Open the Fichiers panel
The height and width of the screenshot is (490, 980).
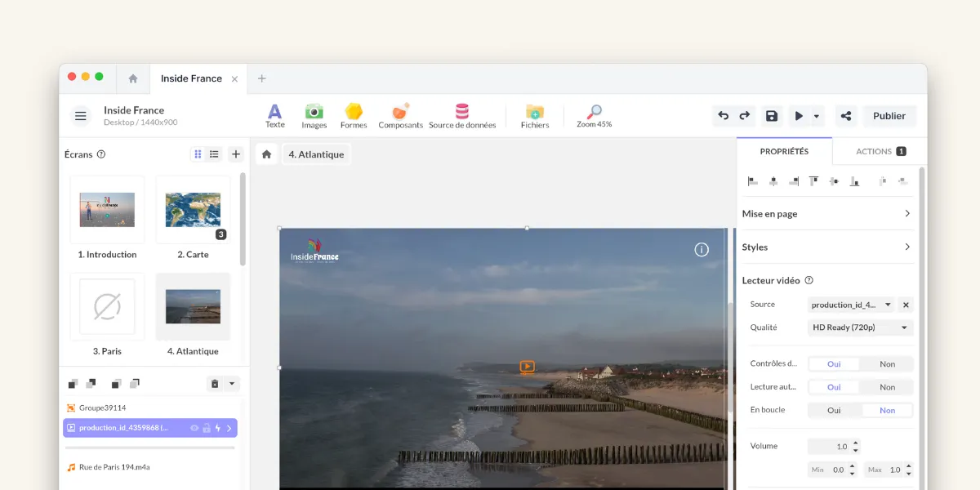click(x=535, y=114)
